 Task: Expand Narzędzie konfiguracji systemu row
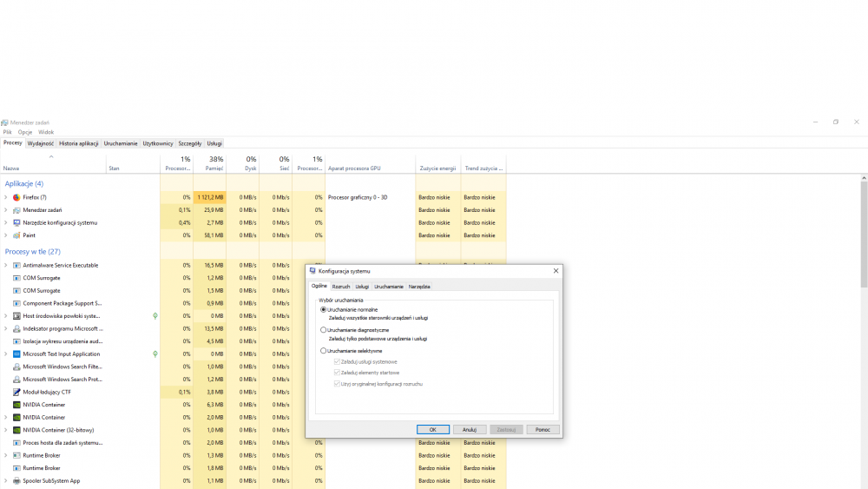[6, 222]
